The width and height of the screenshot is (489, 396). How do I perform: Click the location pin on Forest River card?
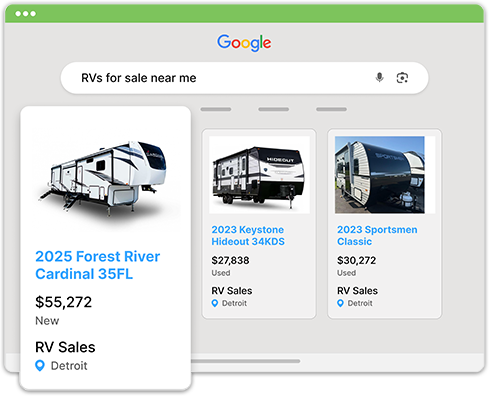coord(40,366)
